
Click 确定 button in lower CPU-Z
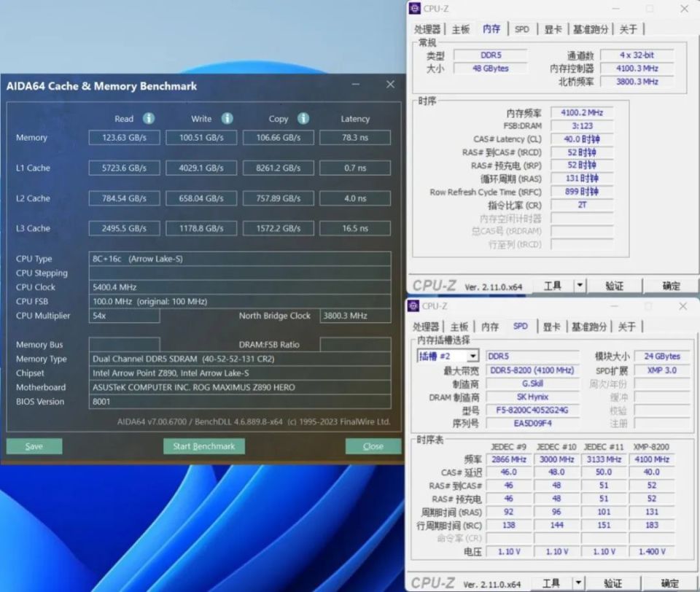point(669,583)
